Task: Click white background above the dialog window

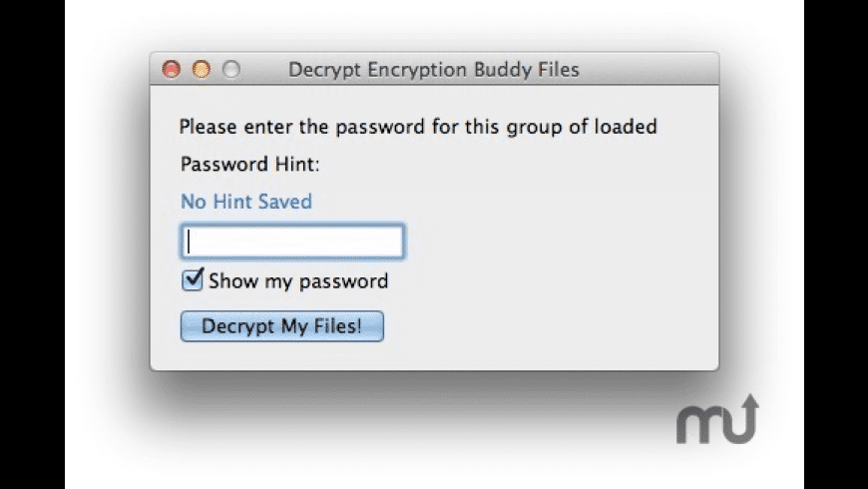Action: [x=434, y=25]
